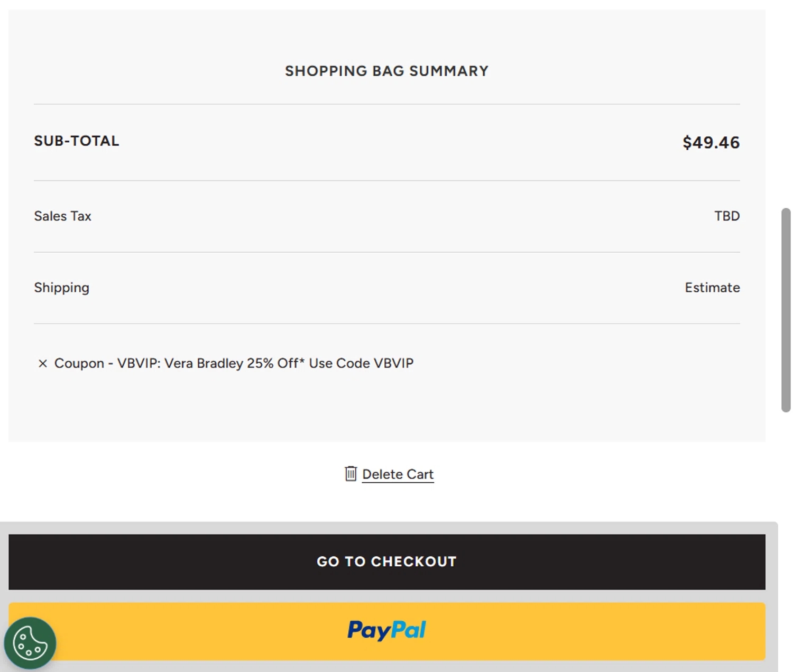Click the SHOPPING BAG SUMMARY heading
The image size is (793, 672).
click(386, 71)
